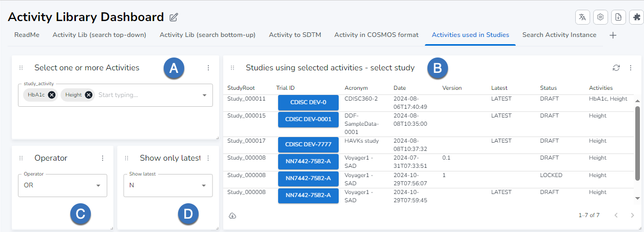The image size is (644, 232).
Task: Click Acronym column header
Action: (356, 88)
